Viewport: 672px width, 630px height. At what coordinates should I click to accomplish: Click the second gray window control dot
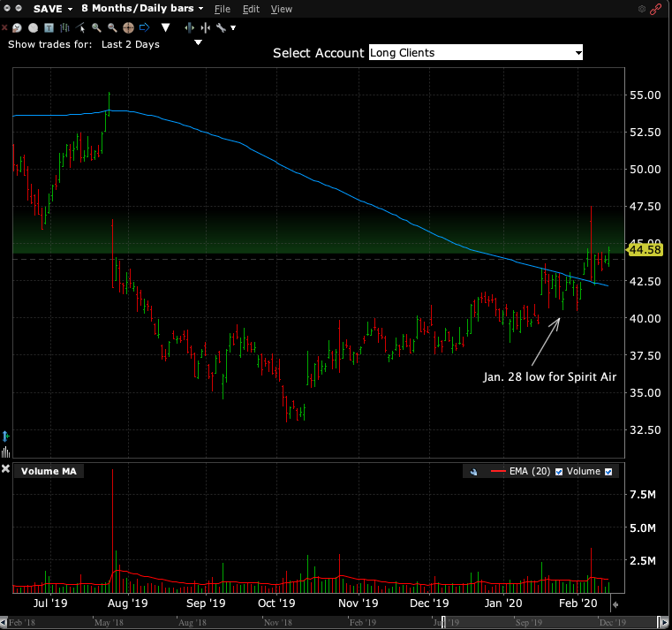coord(19,8)
